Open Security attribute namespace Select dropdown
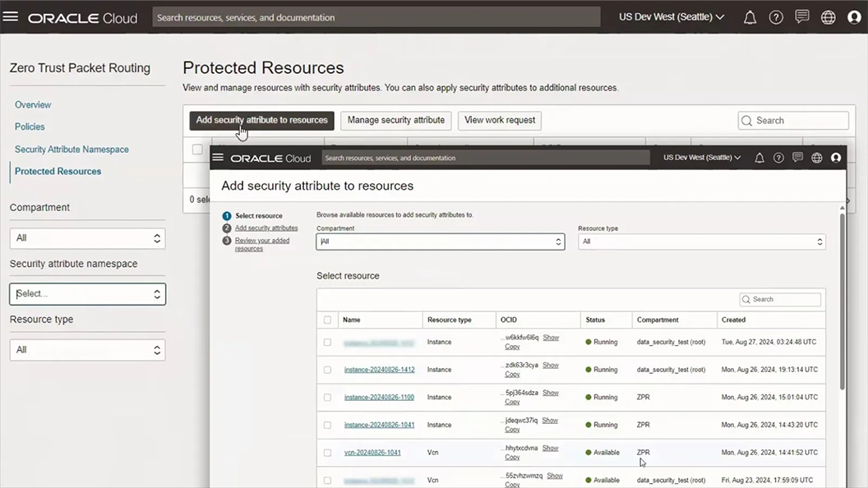Screen dimensions: 868x488 87,294
